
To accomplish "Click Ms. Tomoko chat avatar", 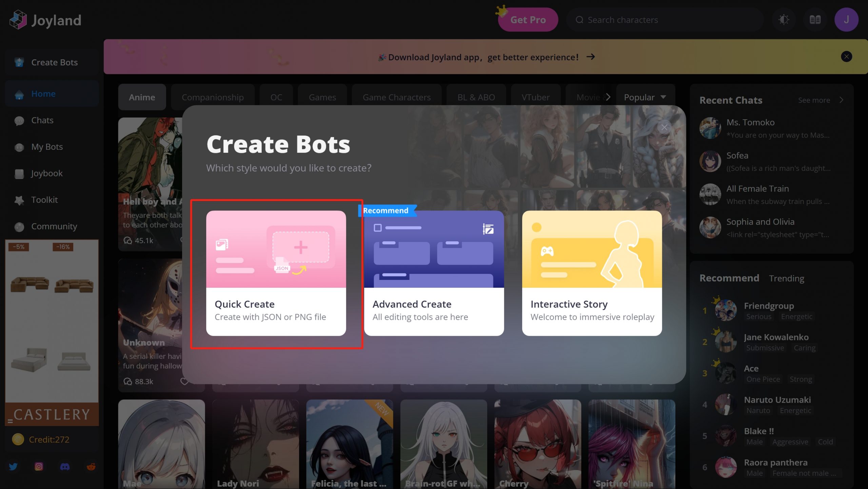I will pos(710,128).
